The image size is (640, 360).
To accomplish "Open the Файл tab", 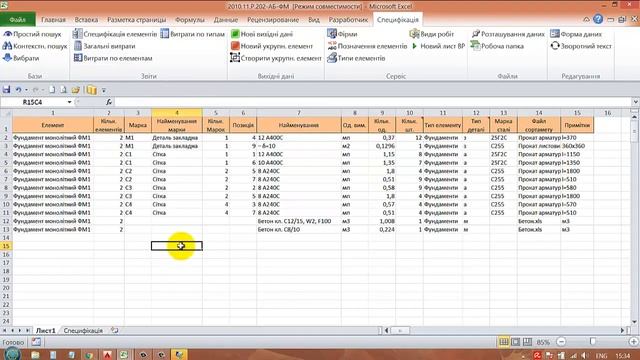I will pos(18,20).
